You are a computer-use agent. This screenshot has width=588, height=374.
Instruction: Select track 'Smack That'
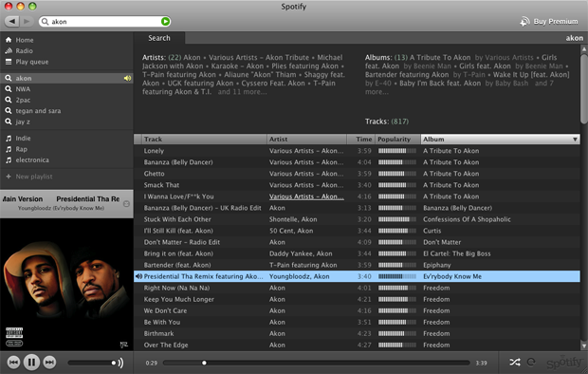pos(161,185)
